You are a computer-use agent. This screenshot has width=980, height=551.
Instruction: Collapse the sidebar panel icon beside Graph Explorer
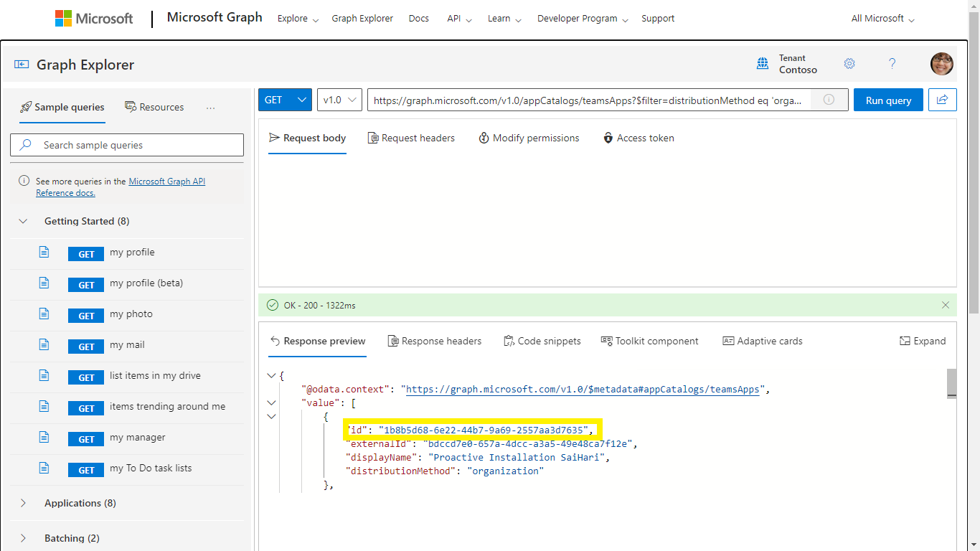click(x=22, y=65)
